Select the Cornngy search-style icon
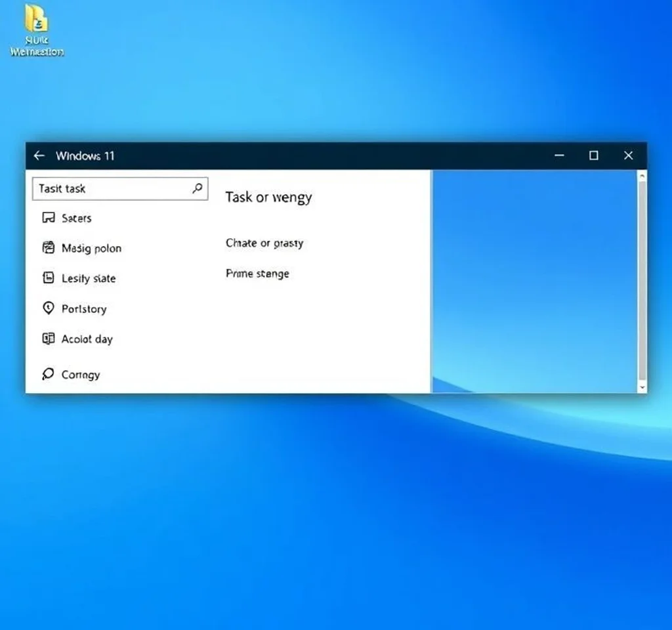The height and width of the screenshot is (630, 672). coord(48,374)
